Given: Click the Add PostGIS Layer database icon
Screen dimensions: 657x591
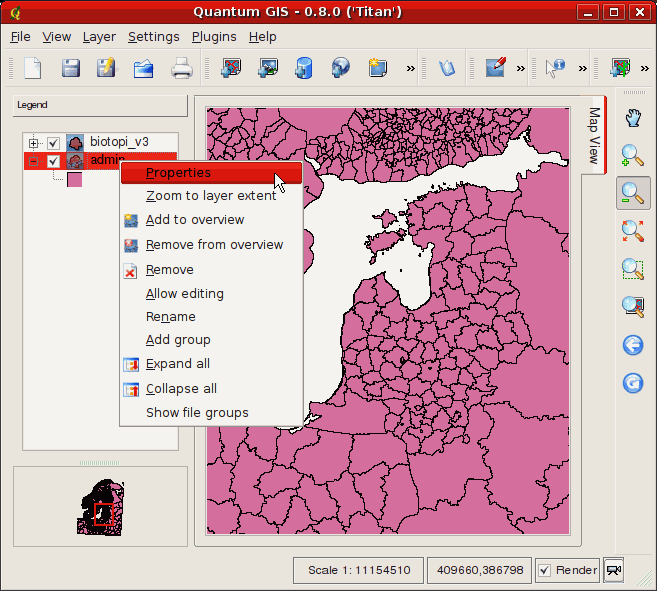Looking at the screenshot, I should click(x=304, y=68).
